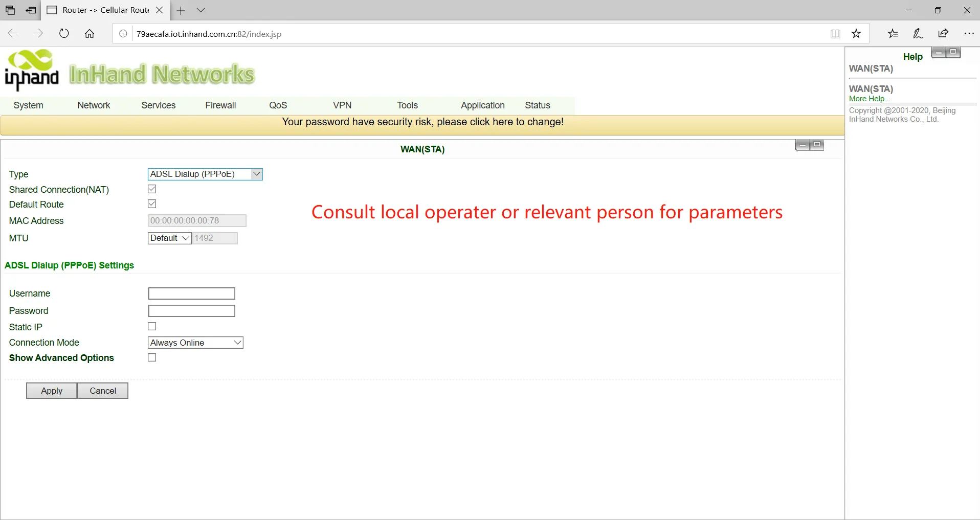Tick Show Advanced Options checkbox
This screenshot has height=520, width=980.
[152, 357]
